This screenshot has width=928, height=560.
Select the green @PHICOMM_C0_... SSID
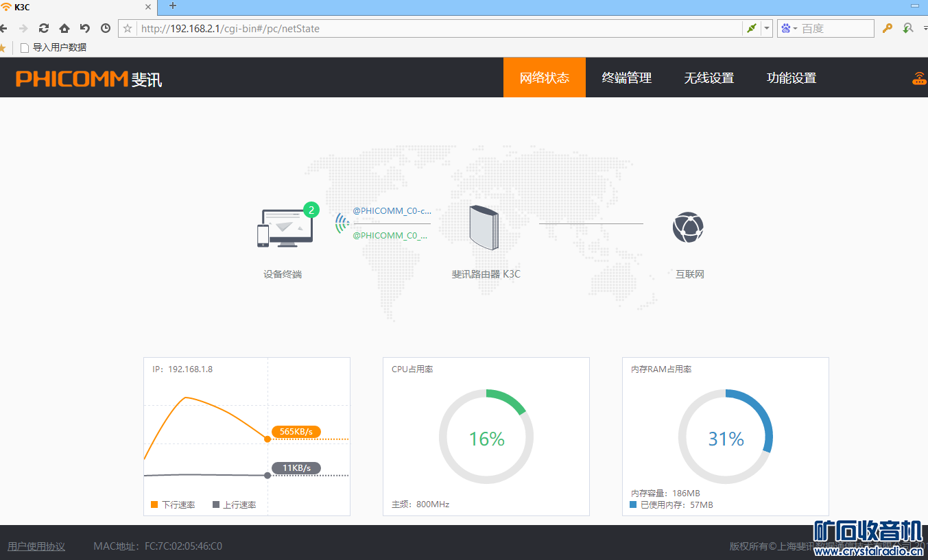[390, 235]
